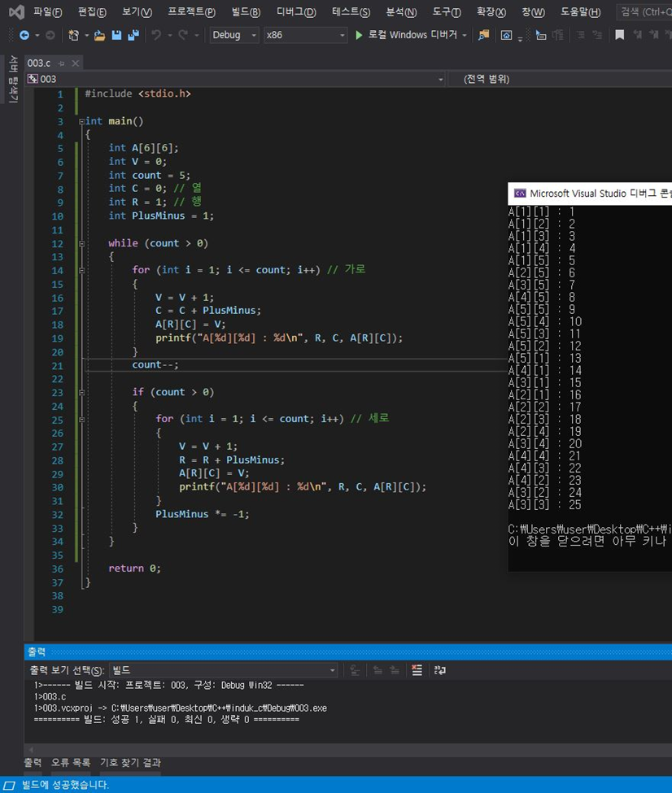672x793 pixels.
Task: Expand the local Windows debugger dropdown arrow
Action: [x=465, y=36]
